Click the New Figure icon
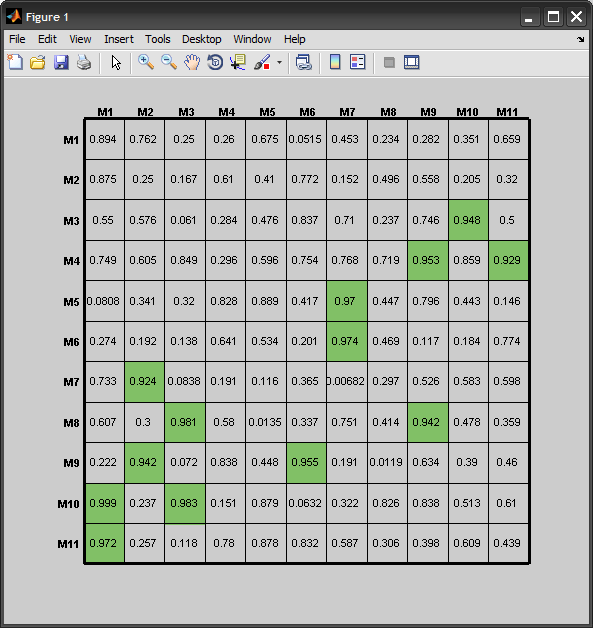 (x=15, y=62)
